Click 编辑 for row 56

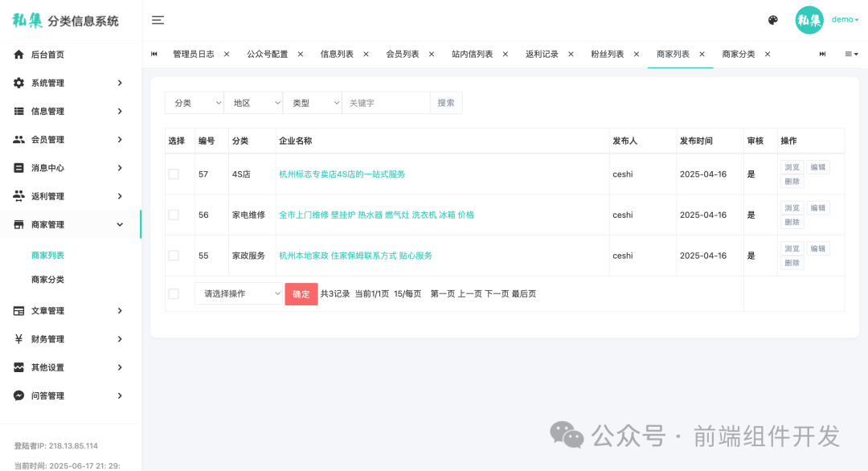(x=817, y=208)
